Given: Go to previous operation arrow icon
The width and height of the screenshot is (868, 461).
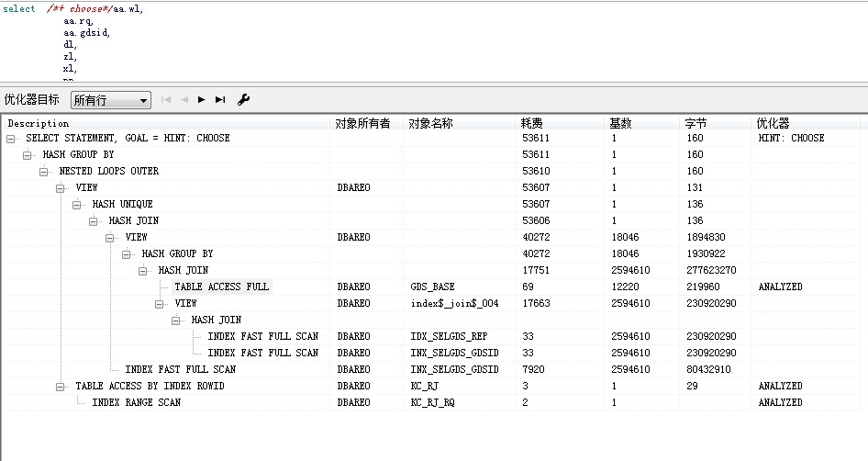Looking at the screenshot, I should (185, 100).
